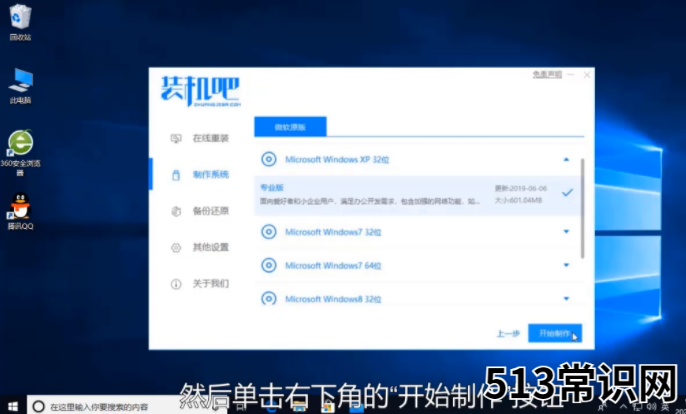Expand the Windows8 32位 dropdown arrow
Viewport: 686px width, 414px height.
(x=566, y=299)
